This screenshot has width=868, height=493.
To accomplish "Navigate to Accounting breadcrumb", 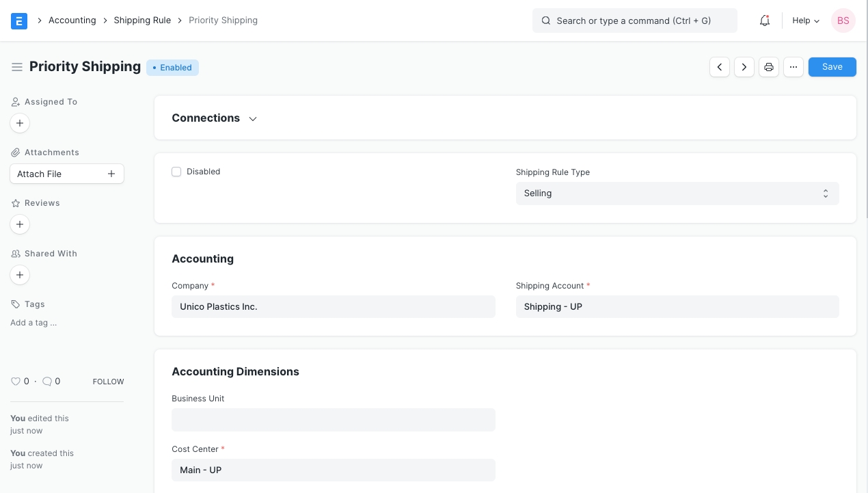I will pos(72,21).
